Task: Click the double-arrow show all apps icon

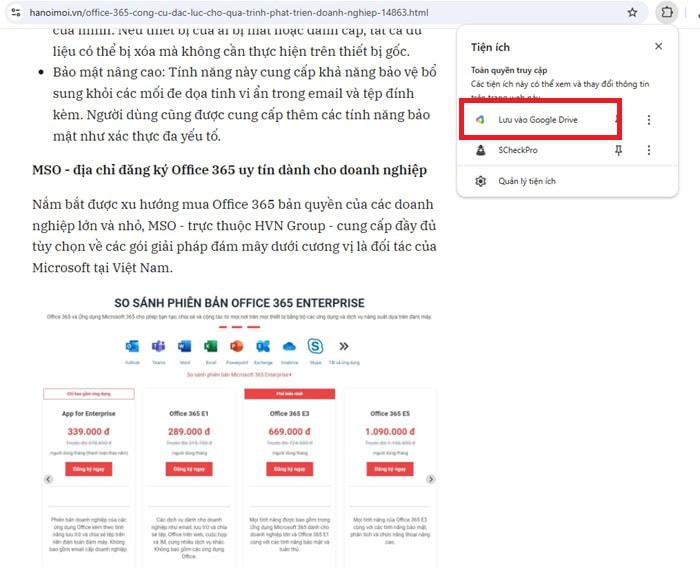Action: [x=344, y=346]
